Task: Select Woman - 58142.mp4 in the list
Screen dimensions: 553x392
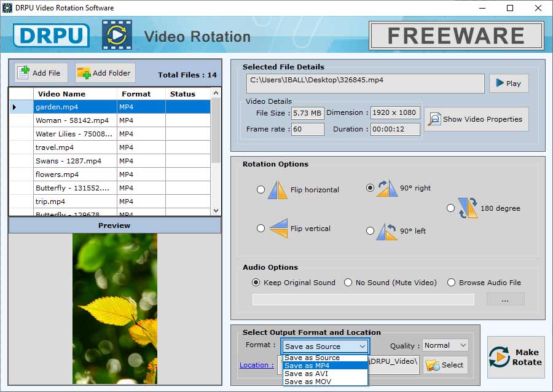Action: click(x=110, y=120)
